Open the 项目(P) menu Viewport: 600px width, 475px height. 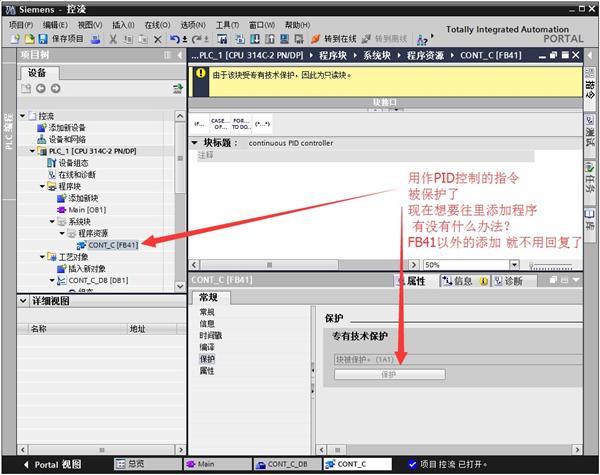pyautogui.click(x=21, y=25)
